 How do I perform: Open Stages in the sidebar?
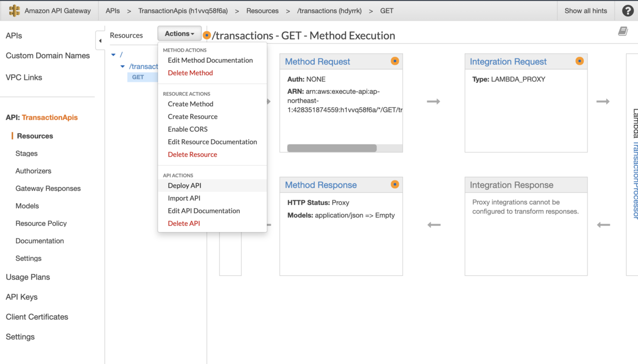pos(27,154)
